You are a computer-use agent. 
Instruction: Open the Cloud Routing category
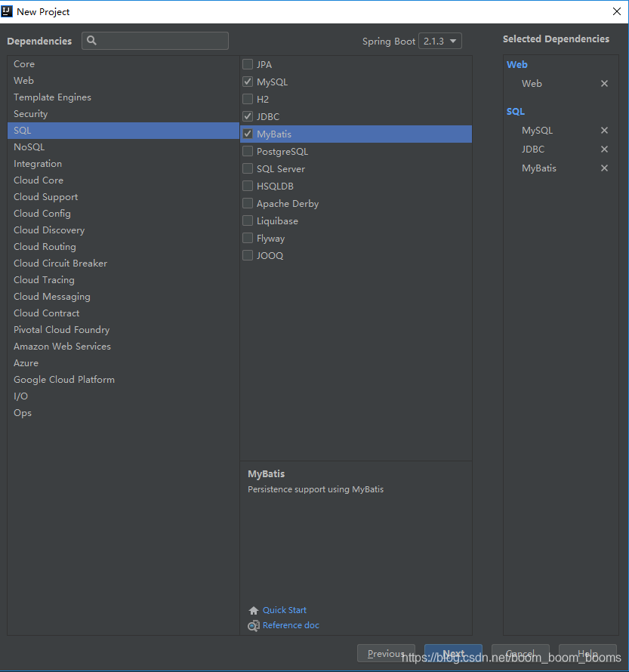click(x=123, y=247)
